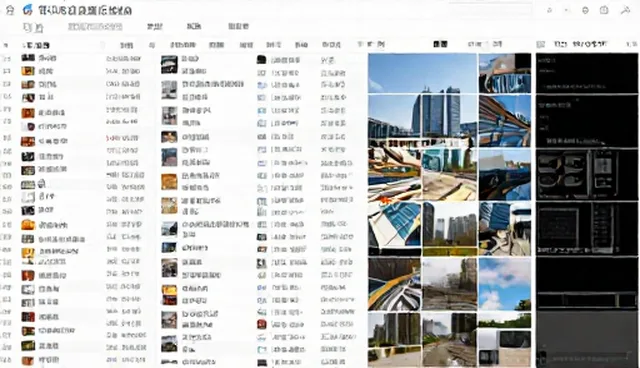The height and width of the screenshot is (368, 640).
Task: Click the round icon in the title bar
Action: (x=585, y=11)
